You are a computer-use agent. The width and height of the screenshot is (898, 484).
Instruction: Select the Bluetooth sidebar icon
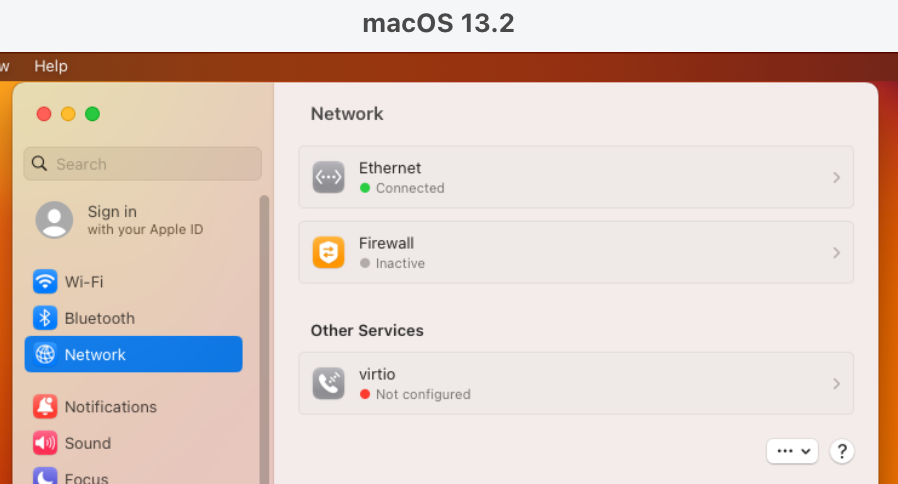[x=45, y=318]
